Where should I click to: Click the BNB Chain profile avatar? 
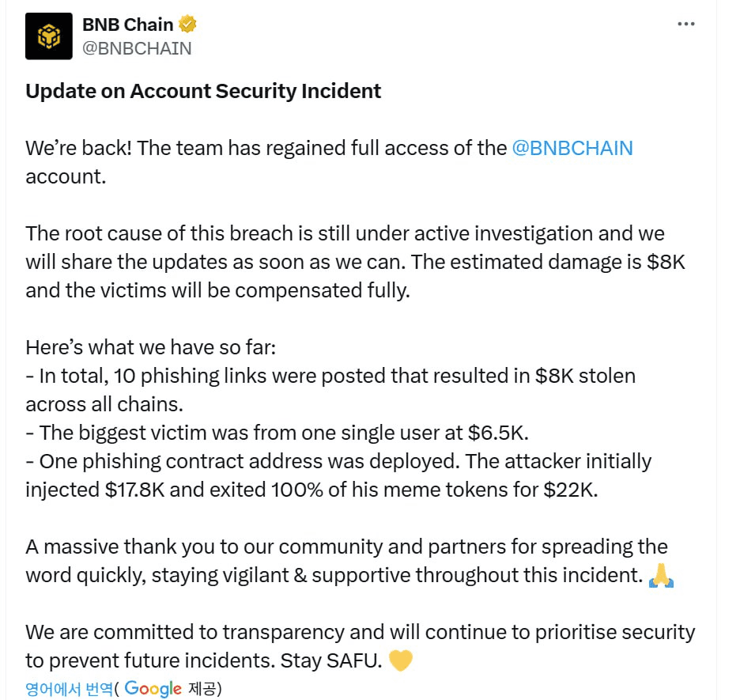tap(49, 36)
